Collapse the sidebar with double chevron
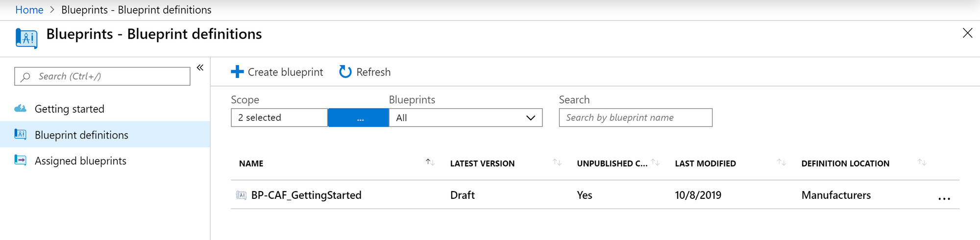The height and width of the screenshot is (240, 980). pyautogui.click(x=200, y=68)
